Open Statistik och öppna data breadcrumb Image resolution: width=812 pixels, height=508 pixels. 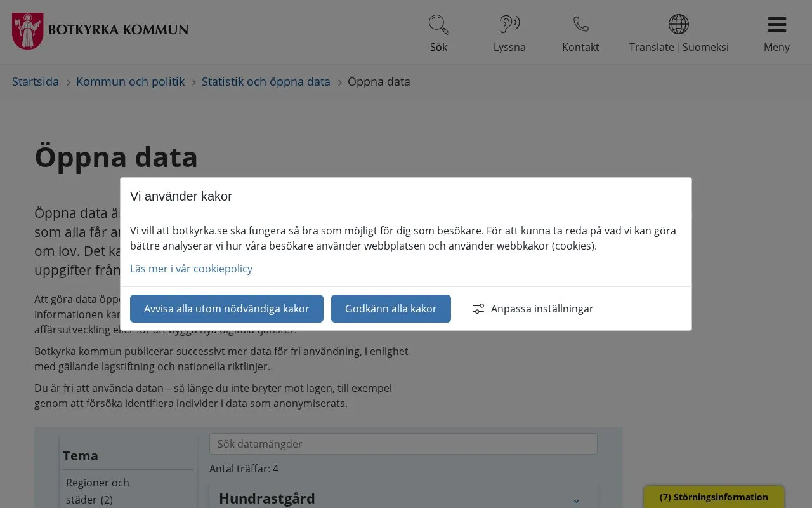(266, 82)
